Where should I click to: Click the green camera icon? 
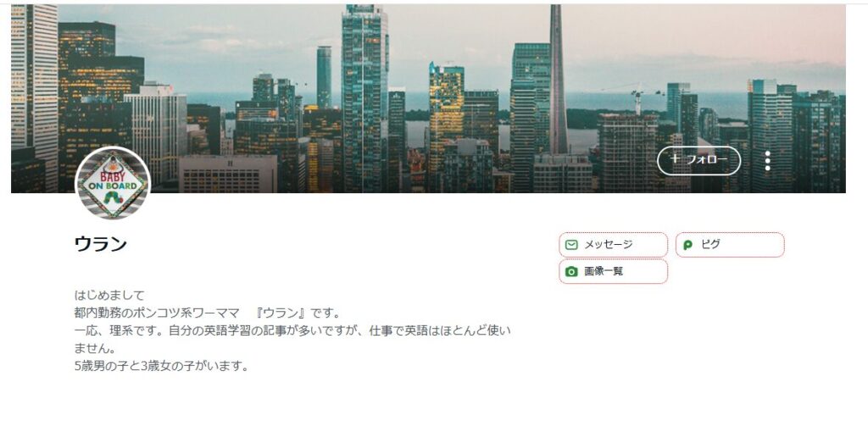click(572, 272)
